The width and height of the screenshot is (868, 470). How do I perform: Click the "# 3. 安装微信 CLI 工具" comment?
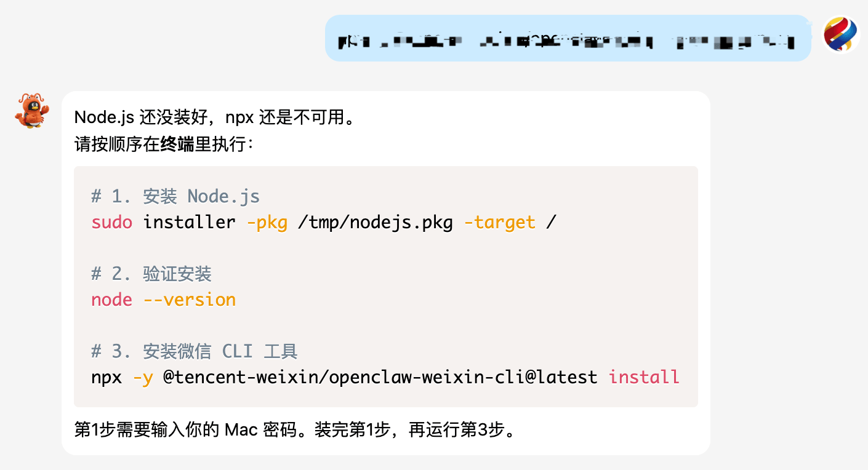pyautogui.click(x=195, y=351)
